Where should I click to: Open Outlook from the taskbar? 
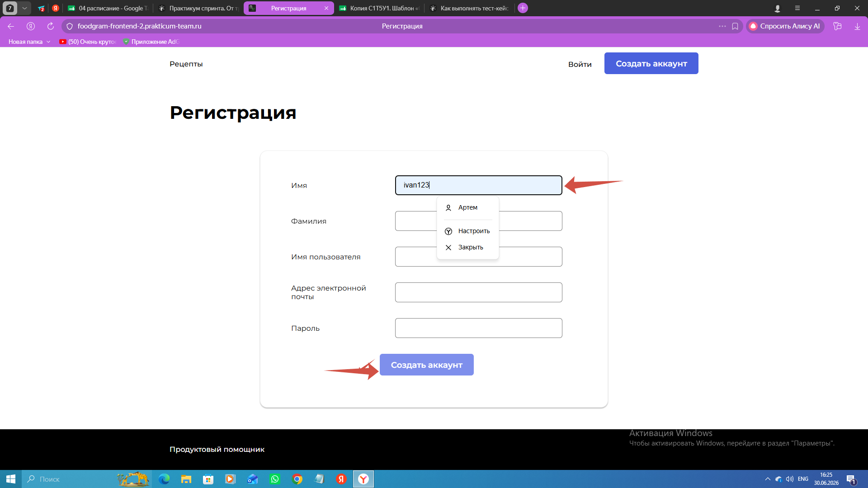point(252,479)
